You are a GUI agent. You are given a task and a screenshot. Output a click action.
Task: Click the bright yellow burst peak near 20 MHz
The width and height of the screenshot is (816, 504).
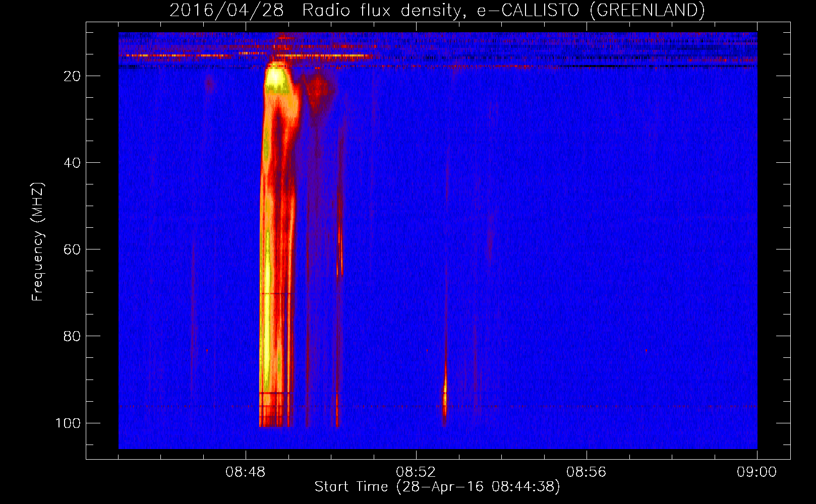point(278,78)
